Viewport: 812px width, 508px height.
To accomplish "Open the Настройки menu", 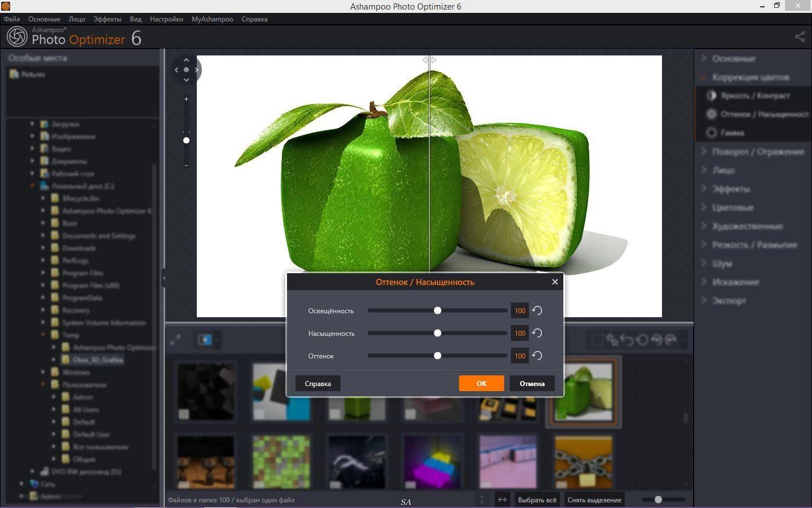I will pos(166,19).
